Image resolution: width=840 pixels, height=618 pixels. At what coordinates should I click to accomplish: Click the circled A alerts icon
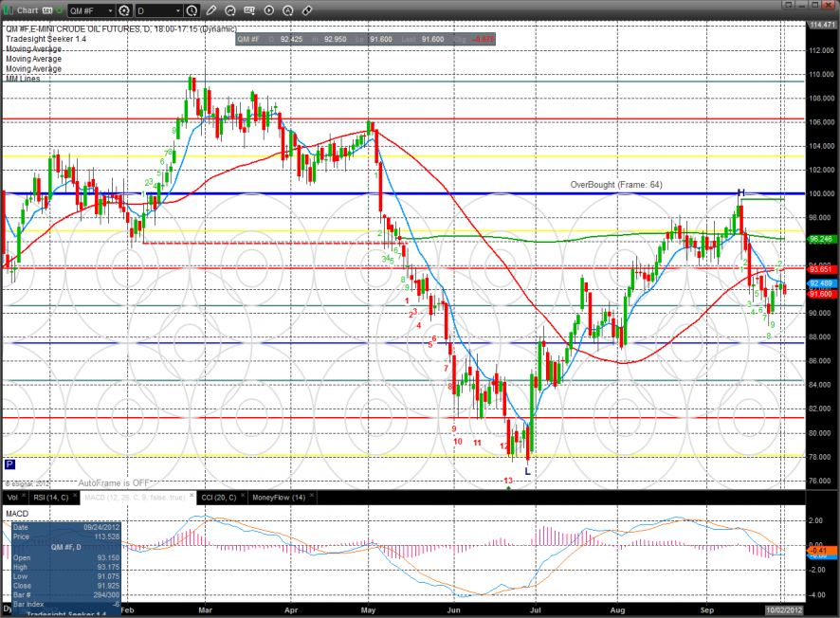[x=288, y=10]
